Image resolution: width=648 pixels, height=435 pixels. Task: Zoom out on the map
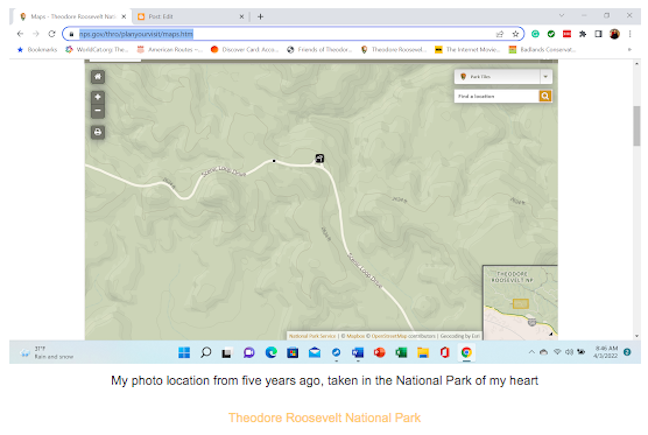97,111
